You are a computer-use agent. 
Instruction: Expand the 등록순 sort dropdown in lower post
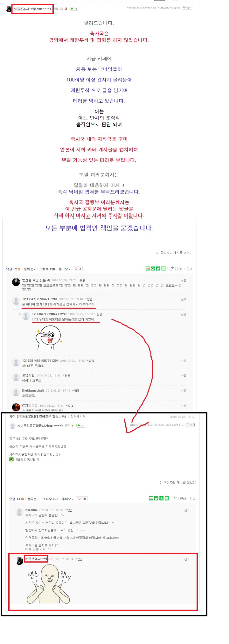33,499
